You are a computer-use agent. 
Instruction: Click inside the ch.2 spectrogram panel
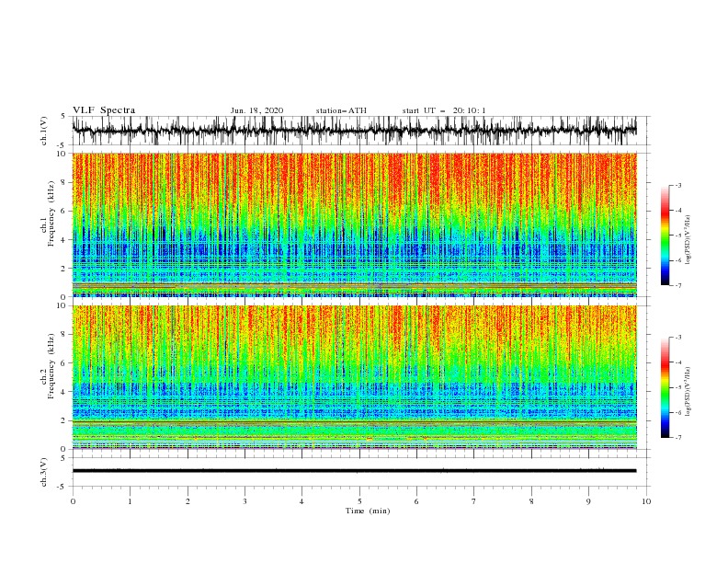[x=354, y=377]
